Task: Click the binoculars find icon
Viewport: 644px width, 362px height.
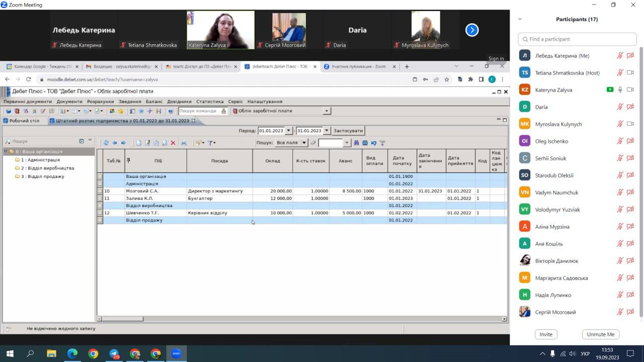Action: click(x=356, y=143)
